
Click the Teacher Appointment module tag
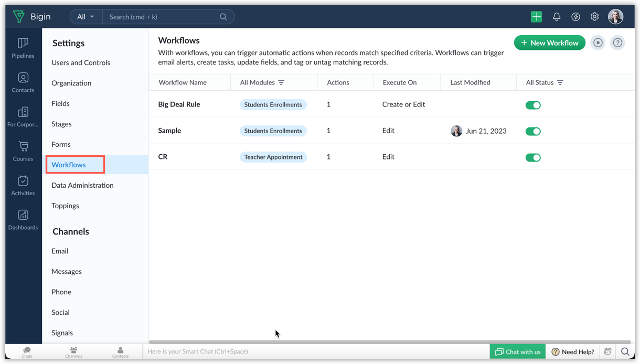click(273, 157)
